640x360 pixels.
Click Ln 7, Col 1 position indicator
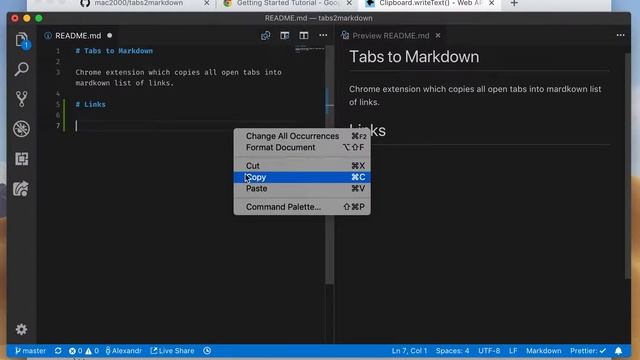(409, 351)
